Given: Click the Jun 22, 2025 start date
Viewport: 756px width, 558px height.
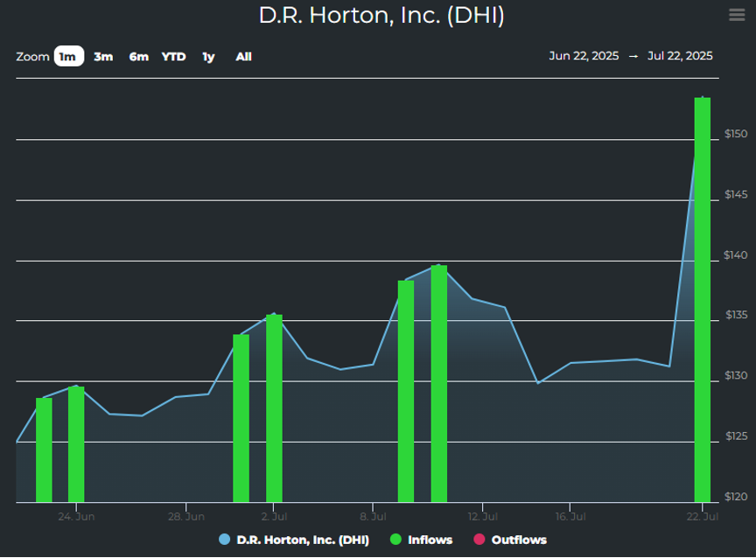Looking at the screenshot, I should [x=584, y=56].
